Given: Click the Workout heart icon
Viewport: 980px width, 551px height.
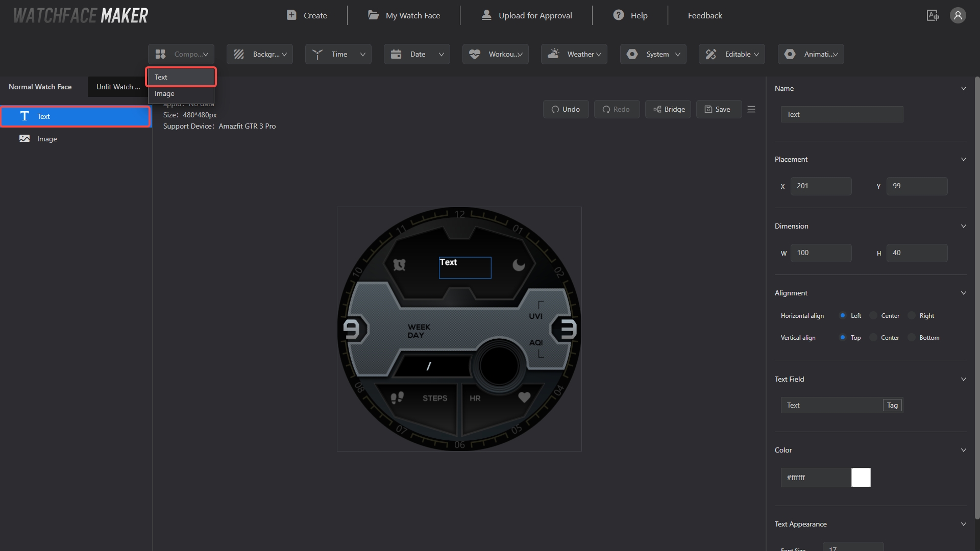Looking at the screenshot, I should click(x=475, y=54).
